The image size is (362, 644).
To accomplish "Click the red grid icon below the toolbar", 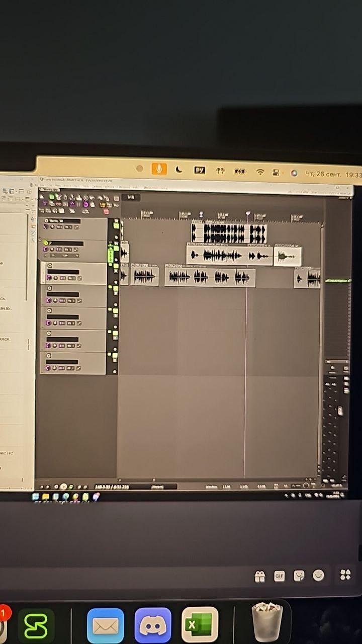I will click(x=106, y=211).
